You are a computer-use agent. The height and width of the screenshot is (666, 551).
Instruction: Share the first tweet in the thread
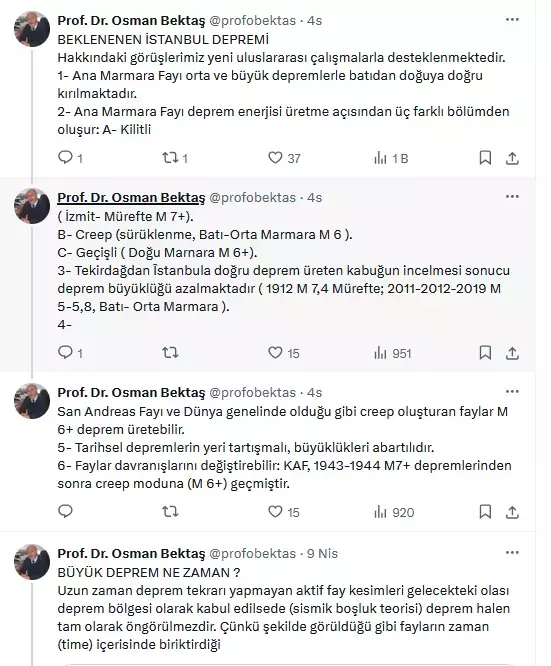click(x=512, y=158)
